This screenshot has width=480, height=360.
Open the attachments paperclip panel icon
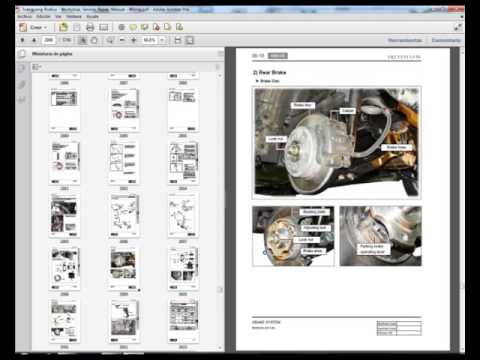coord(22,84)
